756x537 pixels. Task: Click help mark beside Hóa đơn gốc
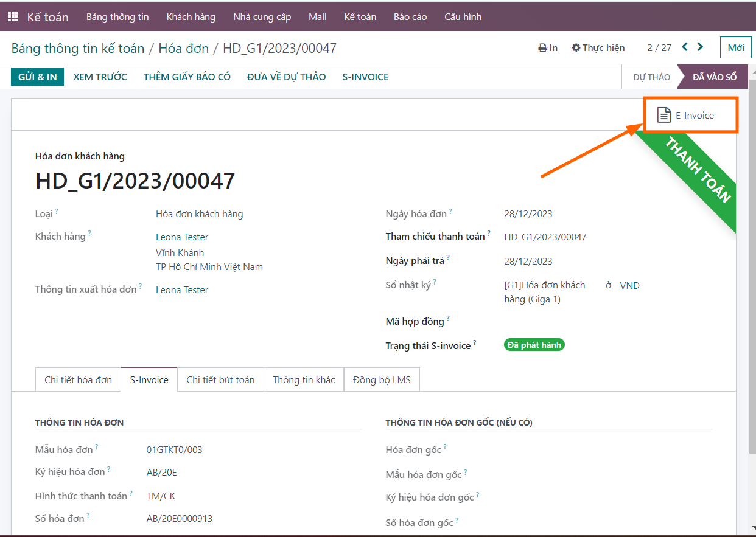pos(445,447)
